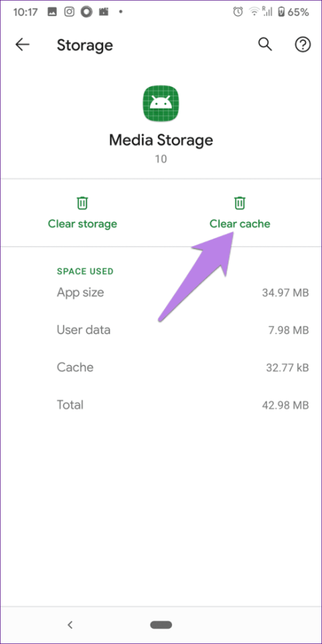Tap the Media Storage app icon
The image size is (322, 644).
(x=161, y=104)
